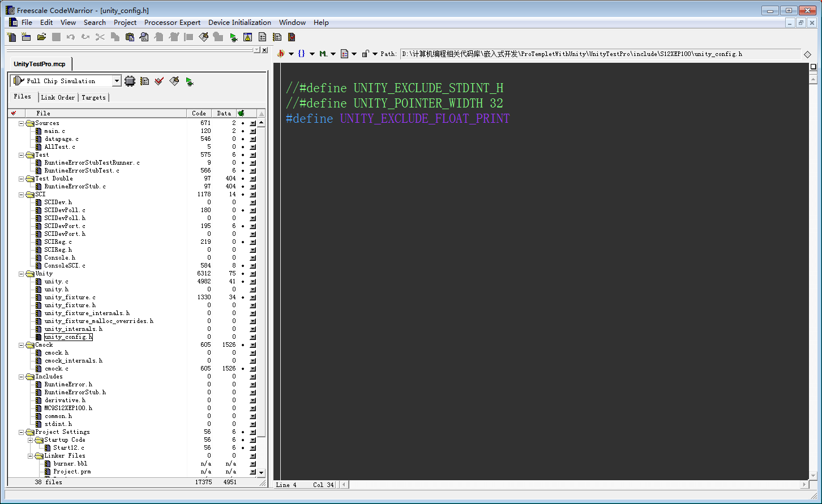Click the down arrow of project list scrollbar
822x504 pixels.
pos(261,472)
